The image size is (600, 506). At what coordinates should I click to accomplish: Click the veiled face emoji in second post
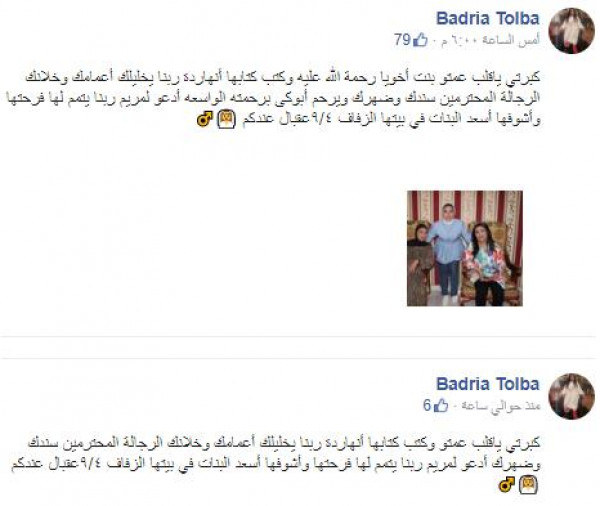coord(528,485)
